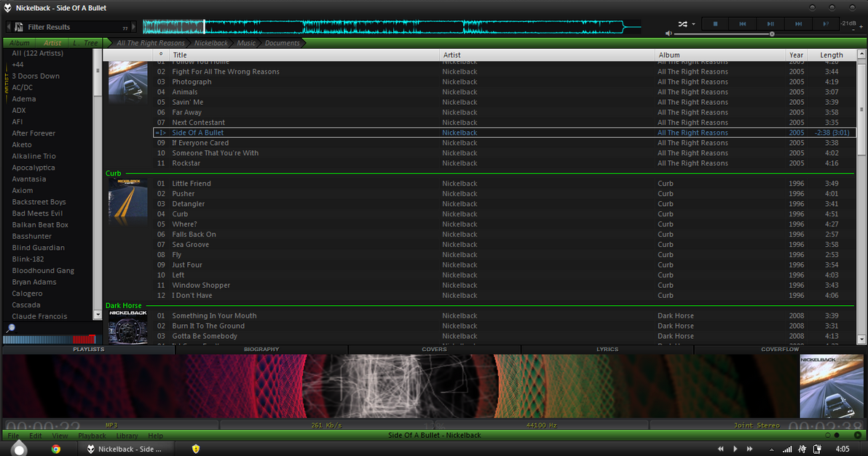This screenshot has width=868, height=456.
Task: Select 3 Doors Down in the artist list
Action: (36, 76)
